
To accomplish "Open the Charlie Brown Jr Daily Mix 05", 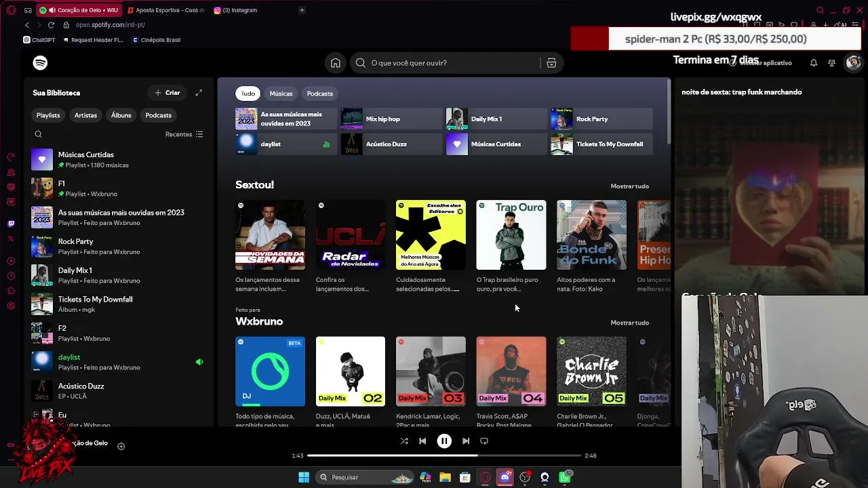I will pos(591,382).
